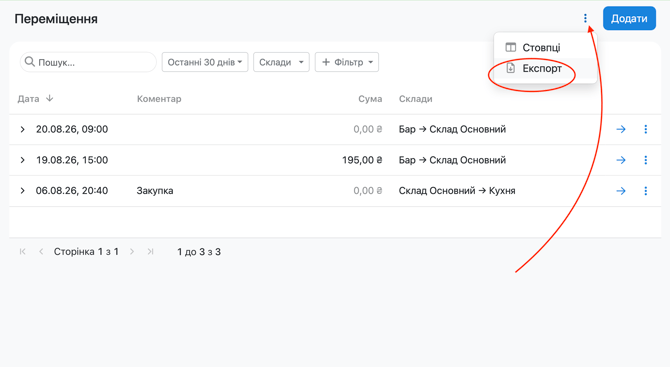Open the 20.08.26 transfer with the arrow icon
The width and height of the screenshot is (670, 367).
pyautogui.click(x=621, y=129)
